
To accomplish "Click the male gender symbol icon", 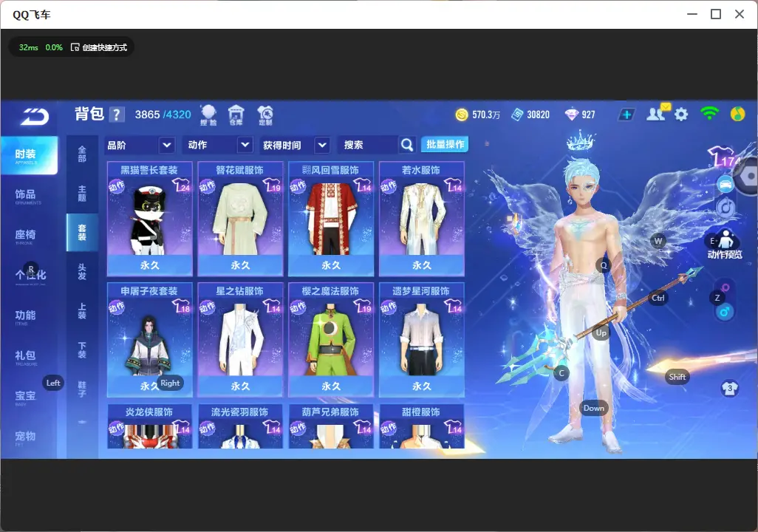I will pyautogui.click(x=724, y=312).
